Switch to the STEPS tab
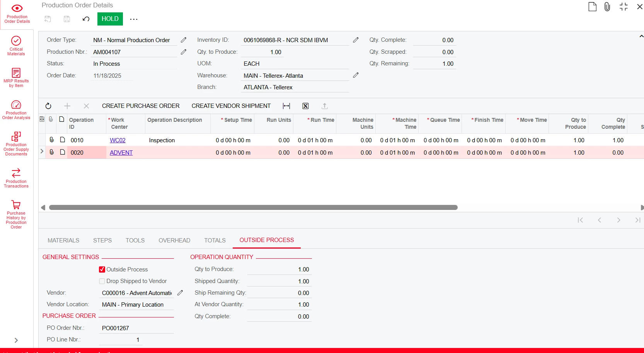The image size is (644, 353). (x=102, y=240)
